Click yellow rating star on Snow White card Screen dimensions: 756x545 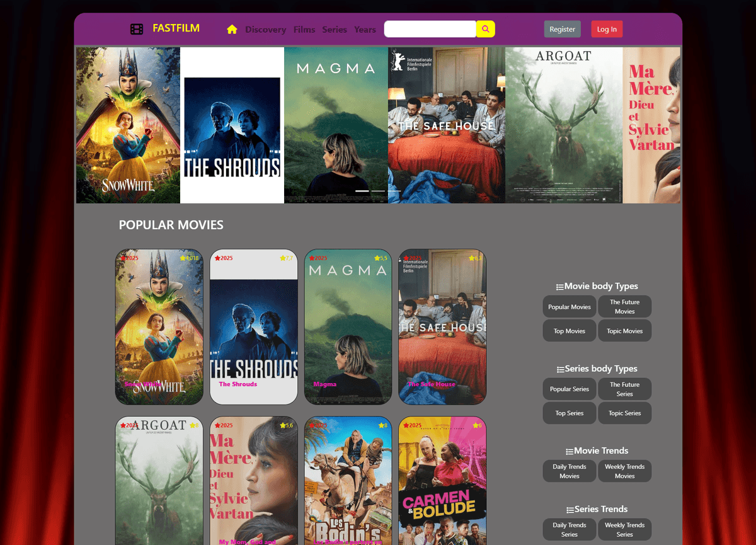click(x=183, y=258)
